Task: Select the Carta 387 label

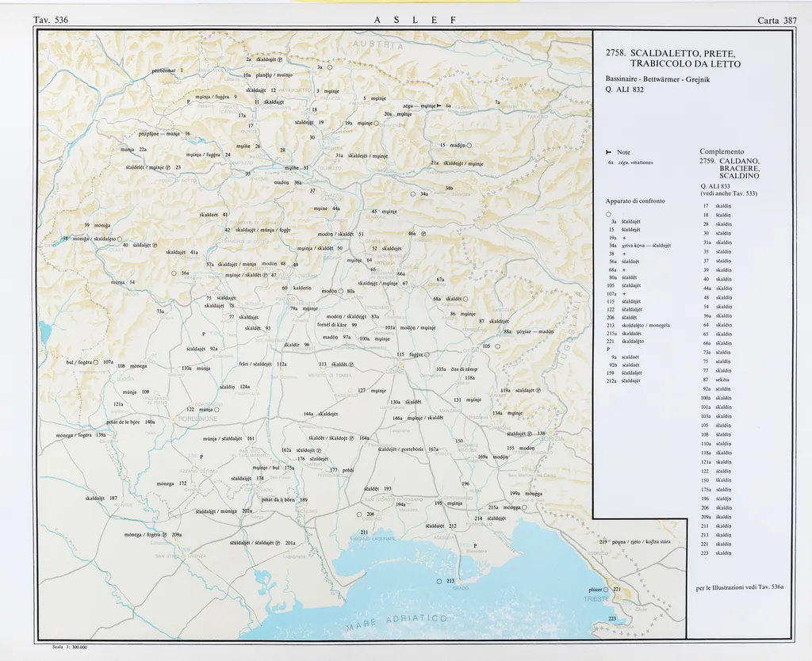Action: click(x=778, y=20)
